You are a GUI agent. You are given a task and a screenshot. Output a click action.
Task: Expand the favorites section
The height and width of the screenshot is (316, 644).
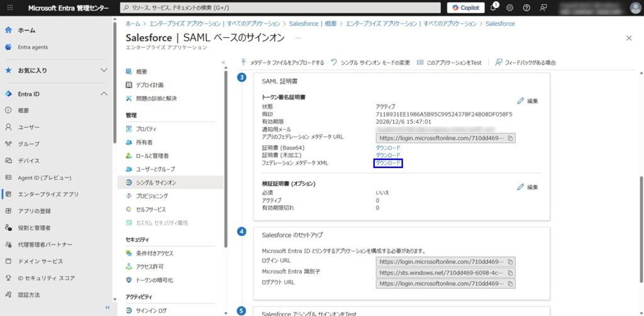[104, 70]
